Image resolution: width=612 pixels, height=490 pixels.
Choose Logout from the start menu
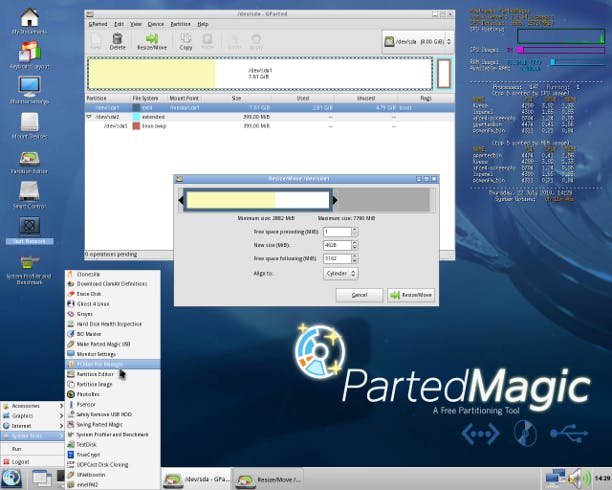(32, 461)
